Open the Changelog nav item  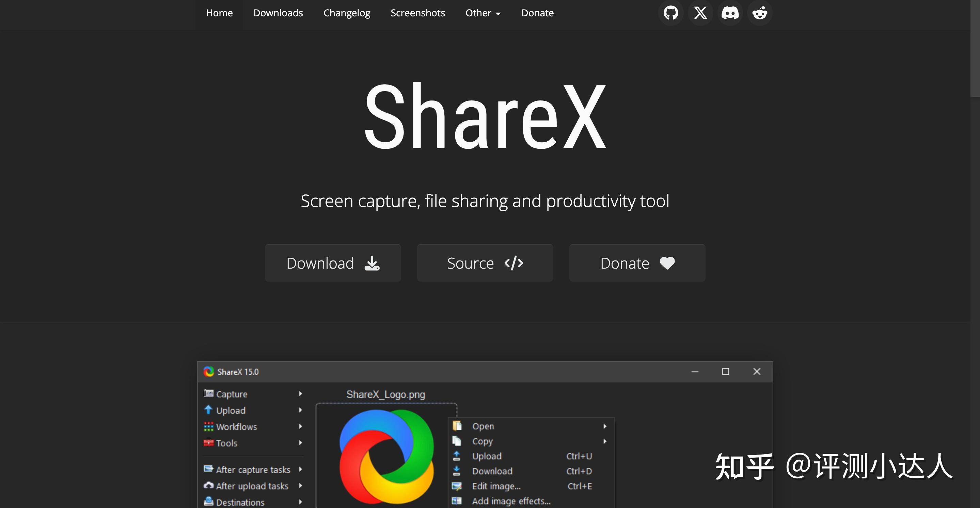pyautogui.click(x=347, y=13)
